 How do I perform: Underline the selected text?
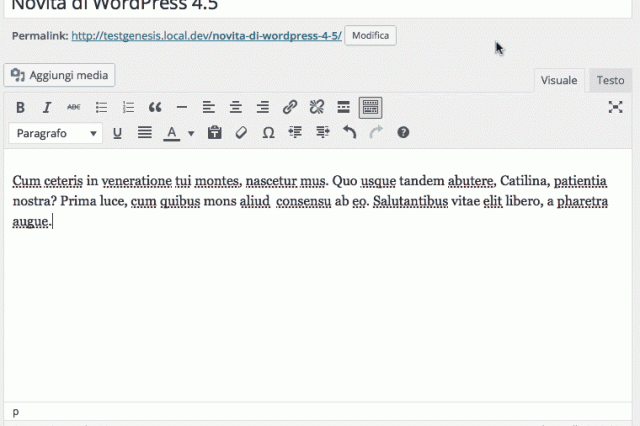pos(117,133)
